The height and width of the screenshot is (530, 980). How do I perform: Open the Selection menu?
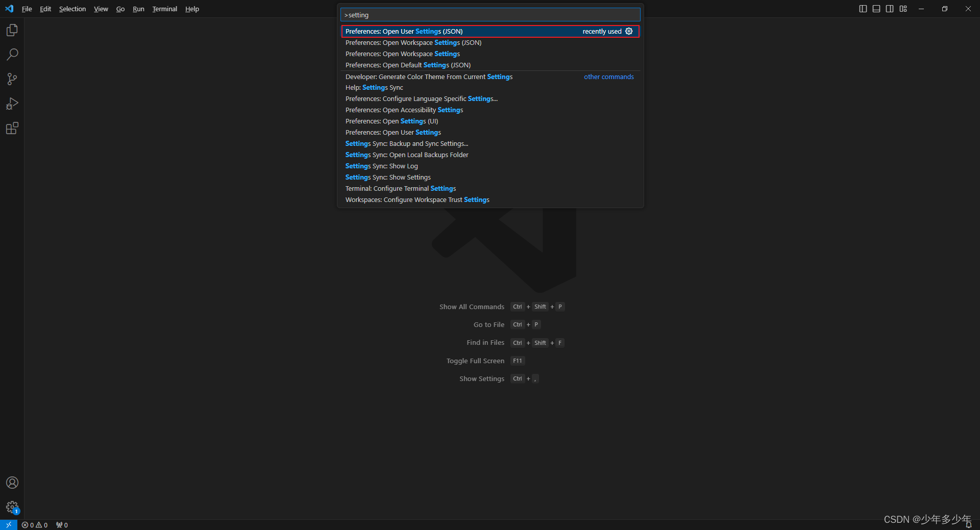tap(72, 9)
